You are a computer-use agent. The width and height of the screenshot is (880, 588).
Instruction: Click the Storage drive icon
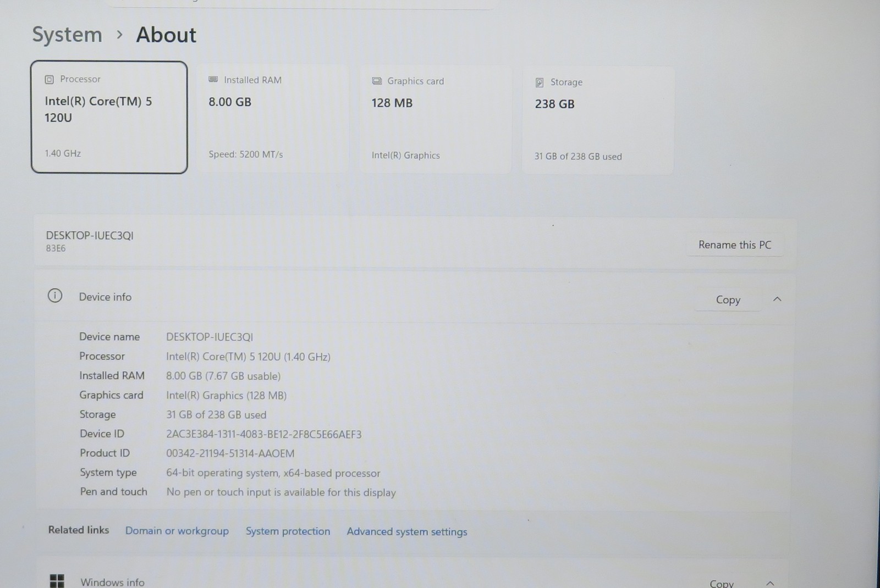[540, 83]
